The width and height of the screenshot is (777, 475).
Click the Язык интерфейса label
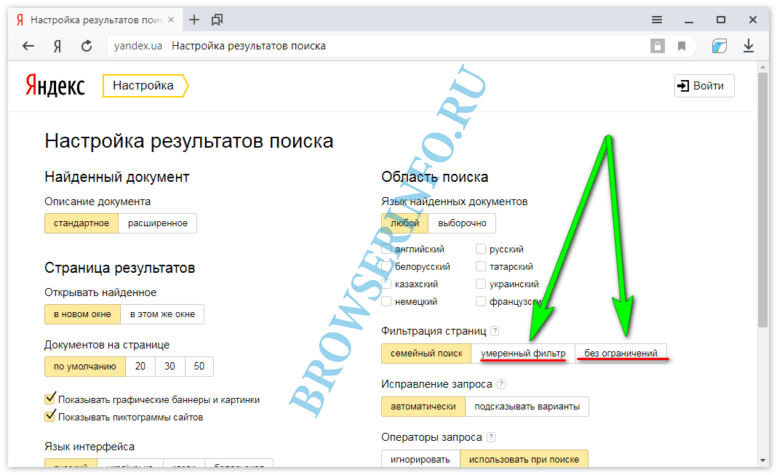pos(89,446)
